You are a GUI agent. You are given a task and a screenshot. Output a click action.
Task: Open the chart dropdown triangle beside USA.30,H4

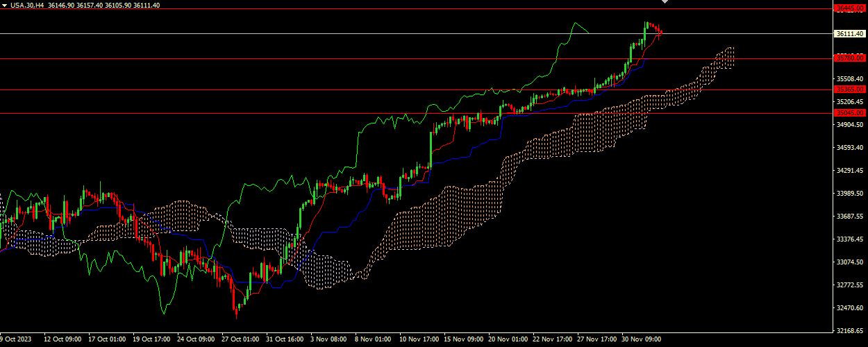(x=4, y=5)
